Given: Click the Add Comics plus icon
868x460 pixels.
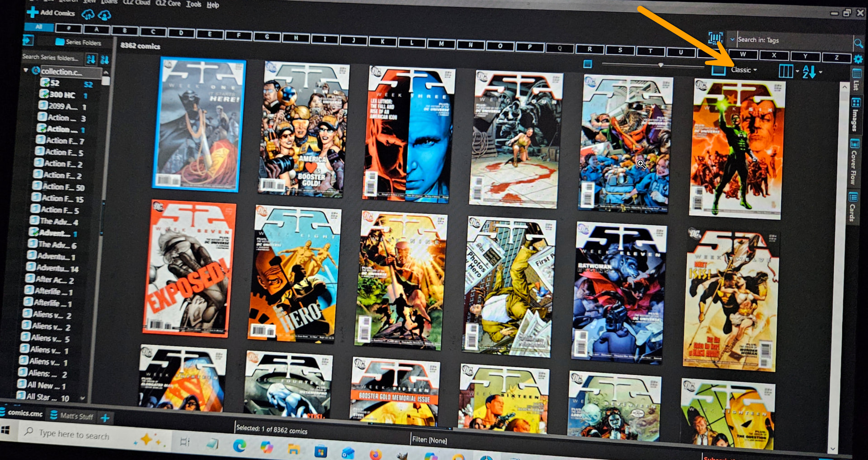Looking at the screenshot, I should click(33, 12).
